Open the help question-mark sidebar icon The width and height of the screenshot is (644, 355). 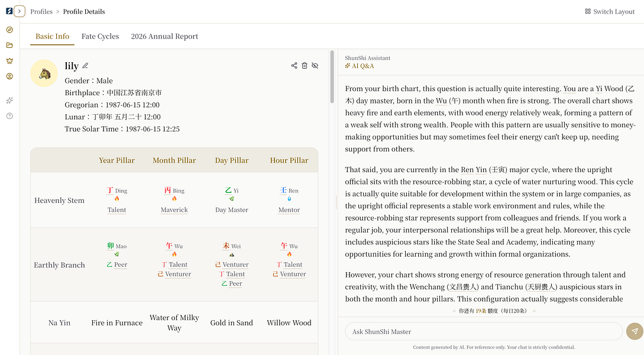[x=9, y=116]
